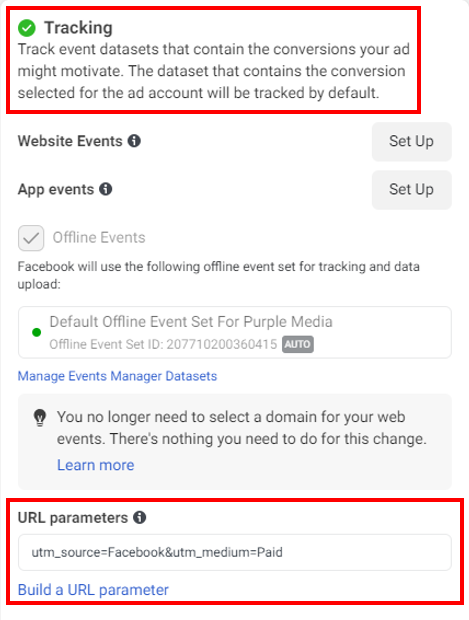Click the URL parameters label
The height and width of the screenshot is (620, 469).
pyautogui.click(x=73, y=518)
